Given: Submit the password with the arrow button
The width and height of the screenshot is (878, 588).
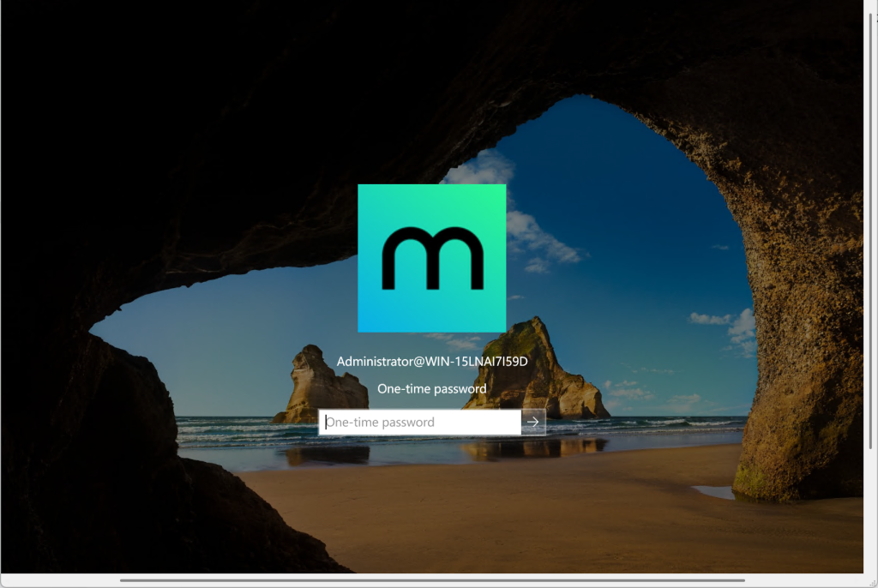Looking at the screenshot, I should pyautogui.click(x=533, y=423).
